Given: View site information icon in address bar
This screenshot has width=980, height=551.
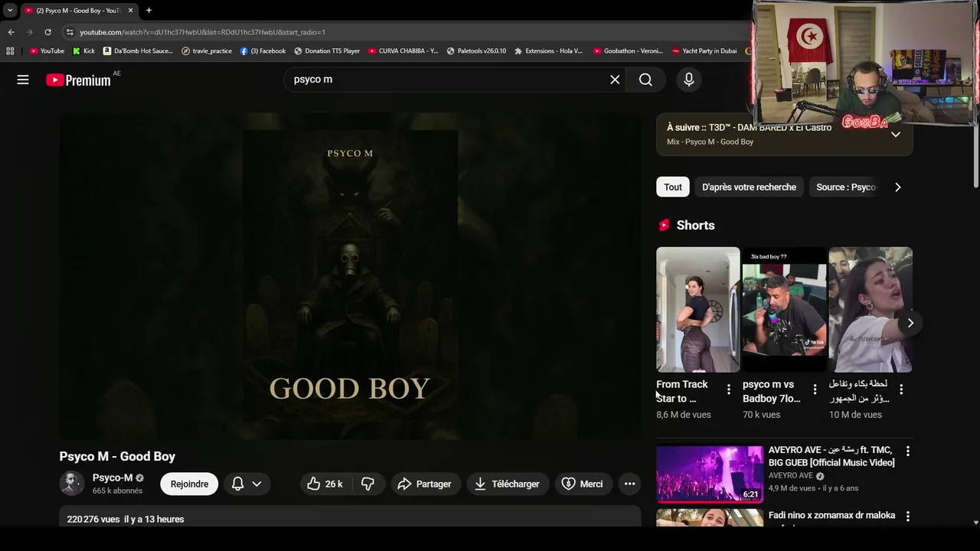Looking at the screenshot, I should (x=70, y=32).
